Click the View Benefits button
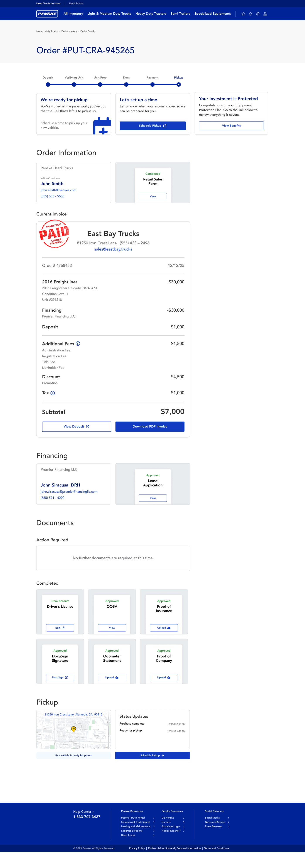 (231, 126)
